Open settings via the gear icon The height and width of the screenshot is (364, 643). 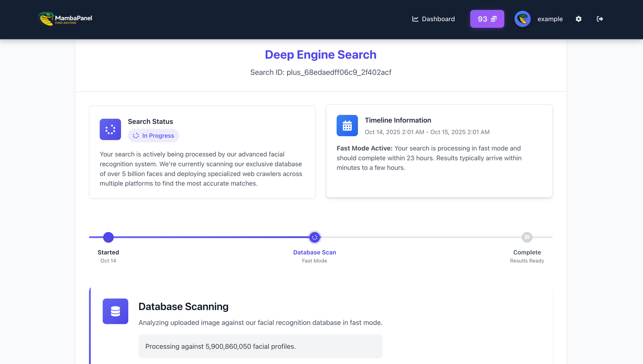coord(578,19)
